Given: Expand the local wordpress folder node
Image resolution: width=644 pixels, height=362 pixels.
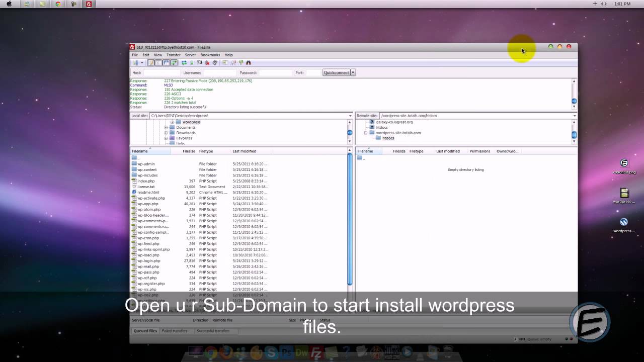Looking at the screenshot, I should (172, 122).
